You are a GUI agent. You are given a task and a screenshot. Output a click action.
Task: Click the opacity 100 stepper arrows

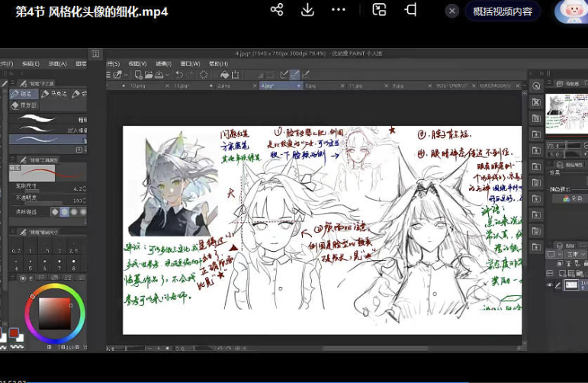click(x=85, y=201)
